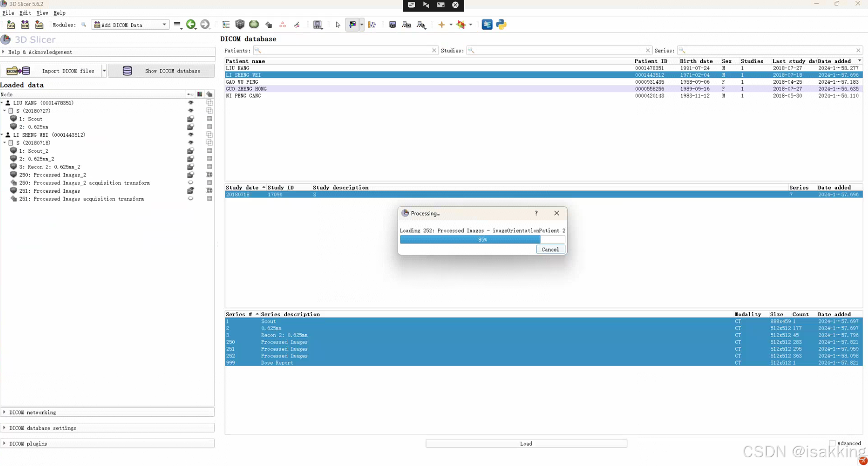This screenshot has height=466, width=868.
Task: Open the Load DICOM data toolbar icon
Action: (x=25, y=24)
